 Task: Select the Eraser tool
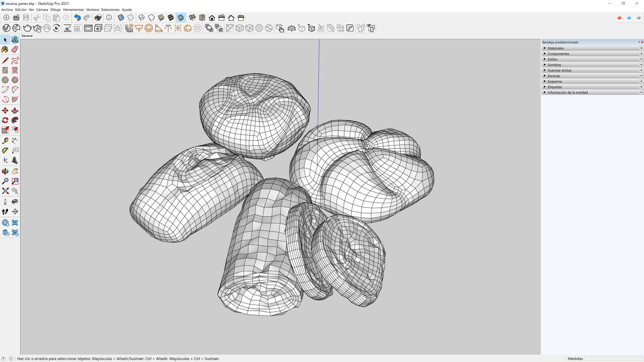(15, 50)
